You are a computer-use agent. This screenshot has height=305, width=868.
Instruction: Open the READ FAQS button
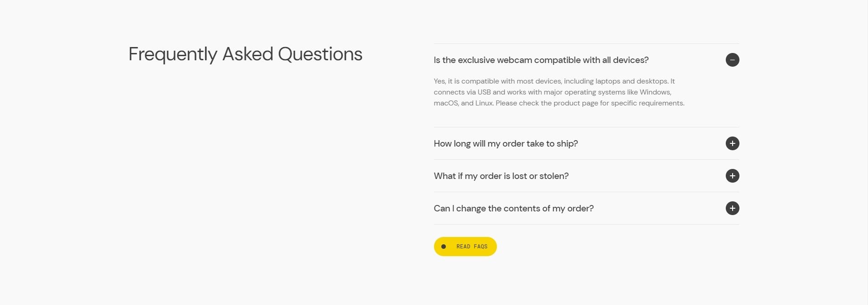coord(471,247)
